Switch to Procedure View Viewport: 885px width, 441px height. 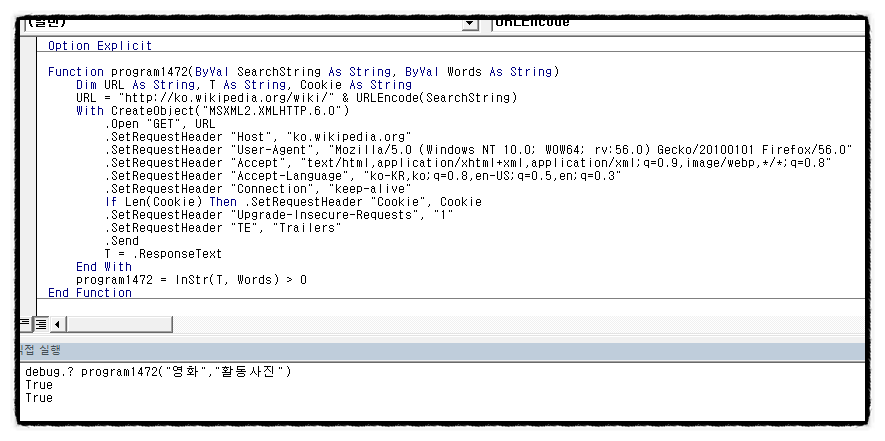[x=26, y=324]
